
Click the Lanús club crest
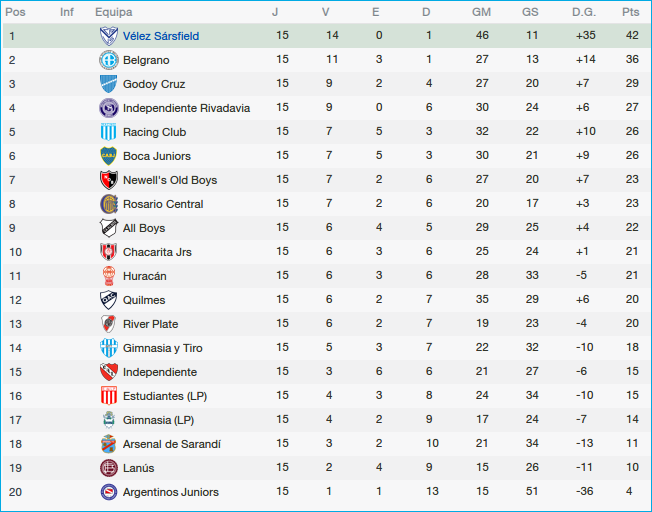click(109, 468)
